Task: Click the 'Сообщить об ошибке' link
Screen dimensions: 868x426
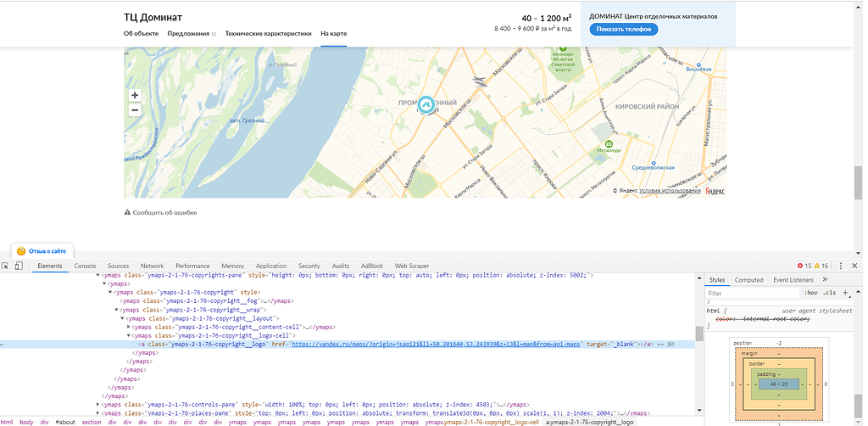Action: click(x=164, y=212)
